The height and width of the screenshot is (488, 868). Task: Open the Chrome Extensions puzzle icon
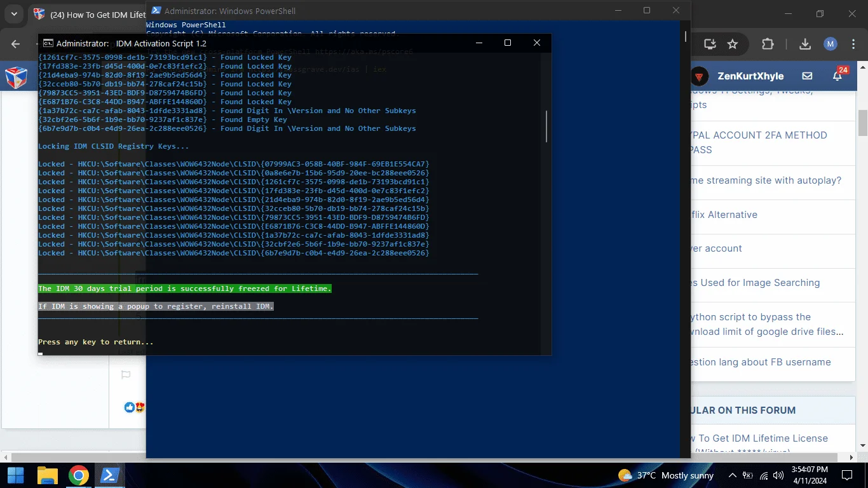tap(768, 44)
